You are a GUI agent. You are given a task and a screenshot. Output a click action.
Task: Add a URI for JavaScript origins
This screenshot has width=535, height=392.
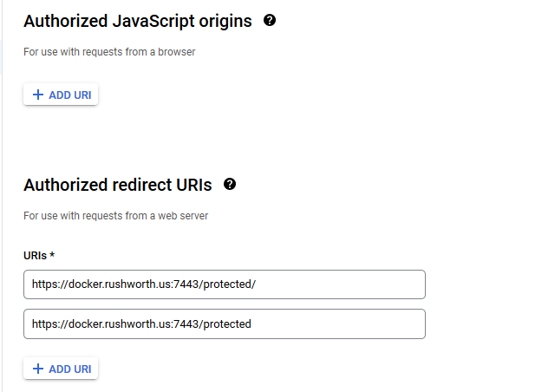pyautogui.click(x=61, y=95)
